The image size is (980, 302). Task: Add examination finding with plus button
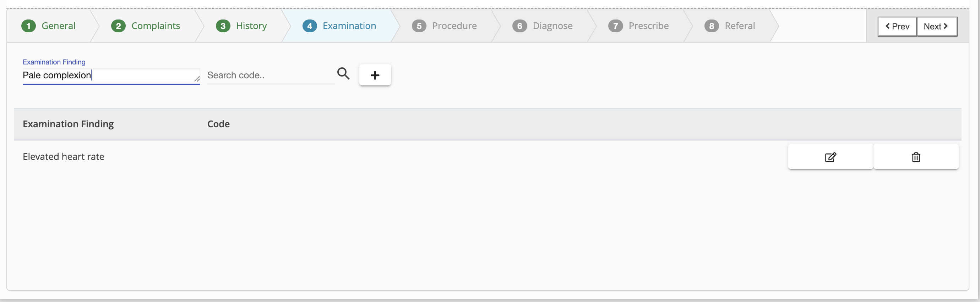coord(375,75)
